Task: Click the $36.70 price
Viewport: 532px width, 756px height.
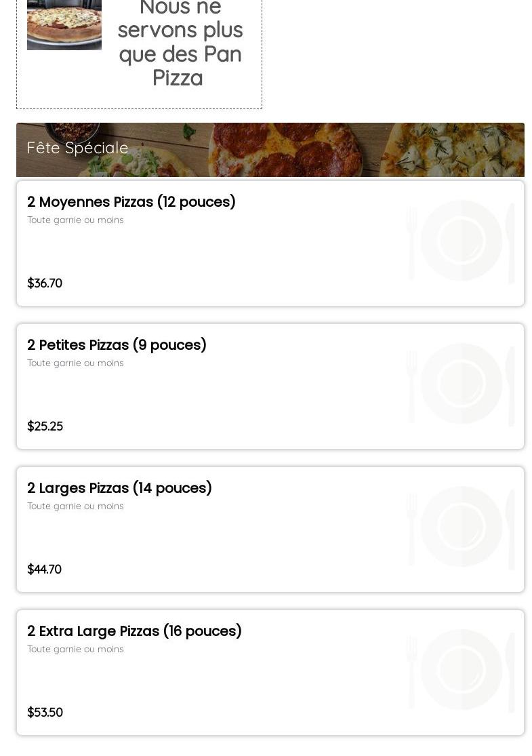Action: [x=45, y=283]
